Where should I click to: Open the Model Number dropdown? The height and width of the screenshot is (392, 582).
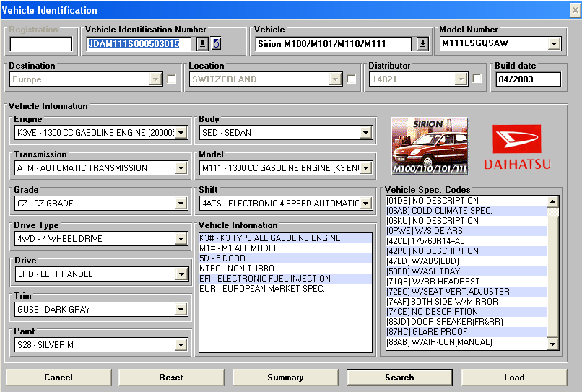(554, 44)
